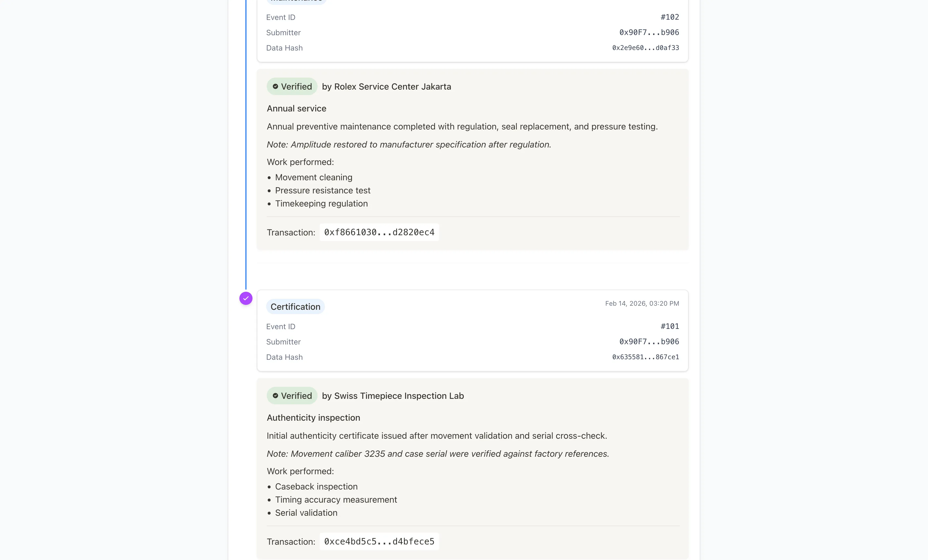Toggle the Verified badge for Annual service
Viewport: 928px width, 560px height.
292,86
